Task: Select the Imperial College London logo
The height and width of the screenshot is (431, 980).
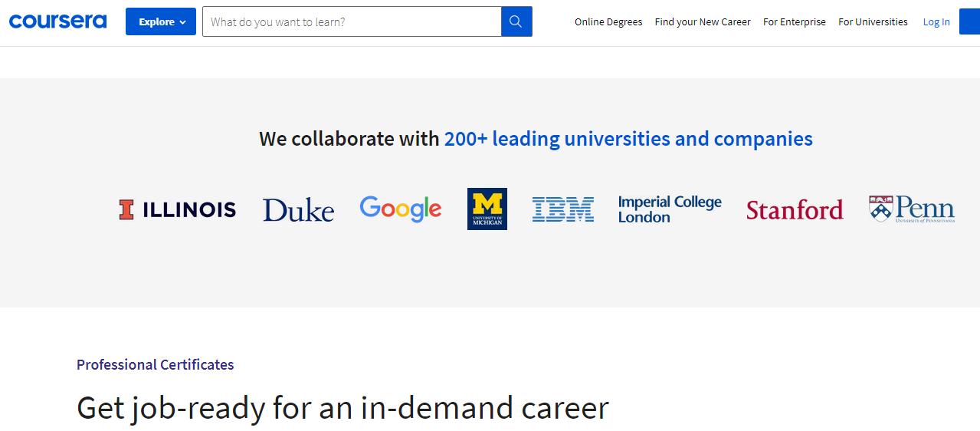Action: click(x=670, y=209)
